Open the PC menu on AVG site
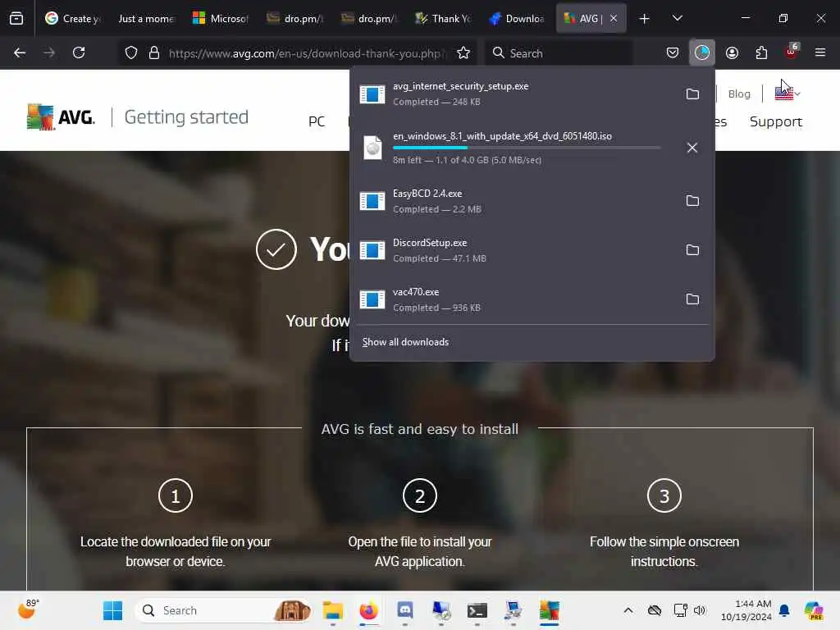Image resolution: width=840 pixels, height=630 pixels. (x=316, y=121)
